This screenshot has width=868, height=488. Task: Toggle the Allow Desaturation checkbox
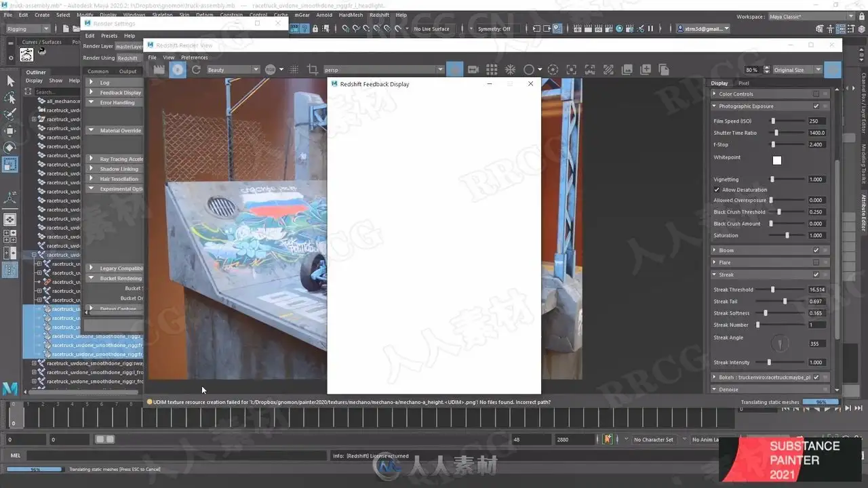pos(717,190)
